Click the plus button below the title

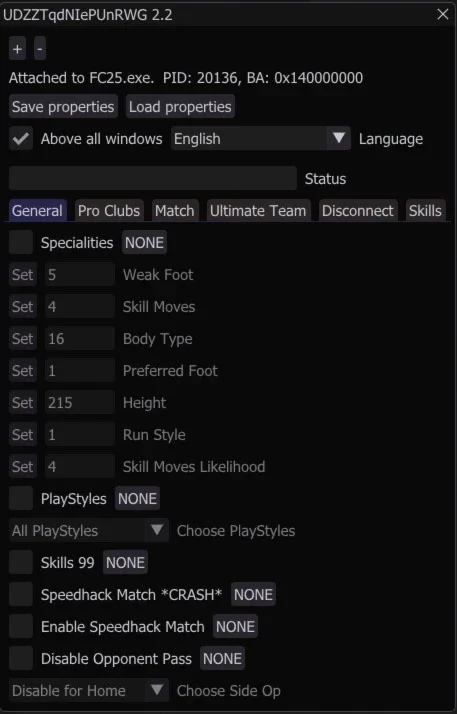point(18,49)
